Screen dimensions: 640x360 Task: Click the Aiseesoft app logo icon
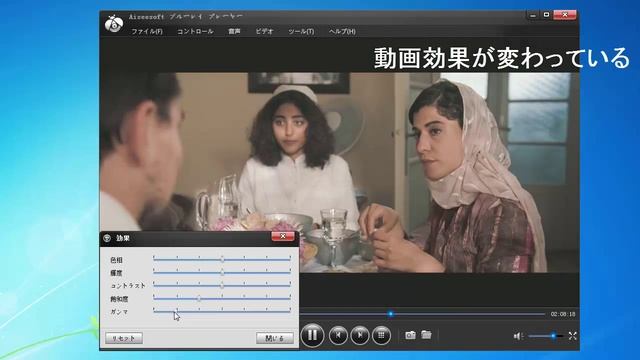coord(114,23)
